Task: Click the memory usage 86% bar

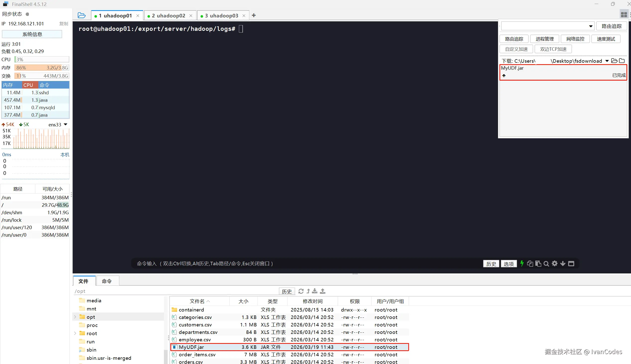Action: 42,68
